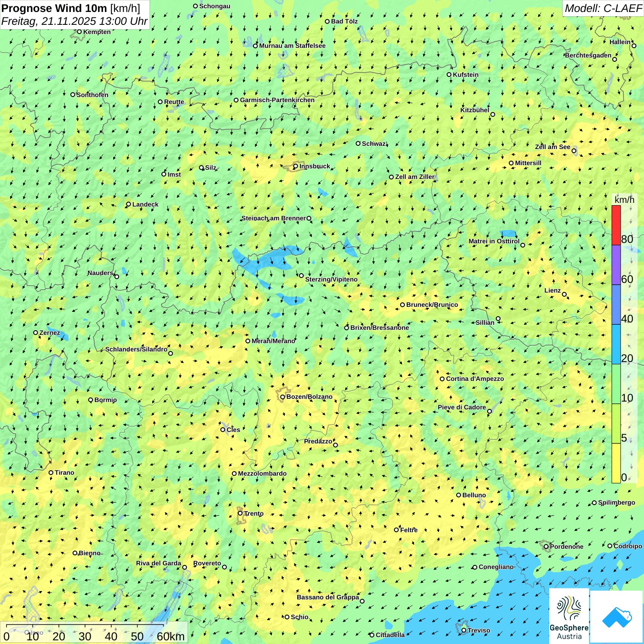644x644 pixels.
Task: Click the 'Pordenone' label
Action: coord(567,546)
